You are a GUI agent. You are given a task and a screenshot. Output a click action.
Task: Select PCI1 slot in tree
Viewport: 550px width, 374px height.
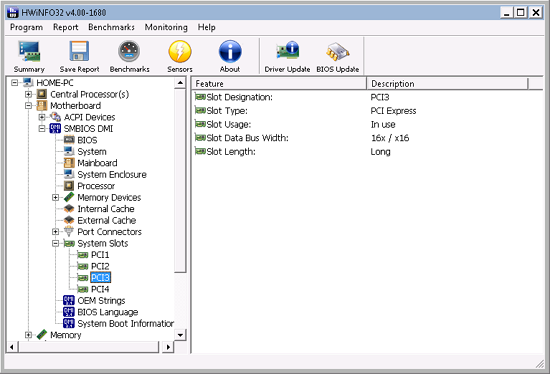click(100, 255)
